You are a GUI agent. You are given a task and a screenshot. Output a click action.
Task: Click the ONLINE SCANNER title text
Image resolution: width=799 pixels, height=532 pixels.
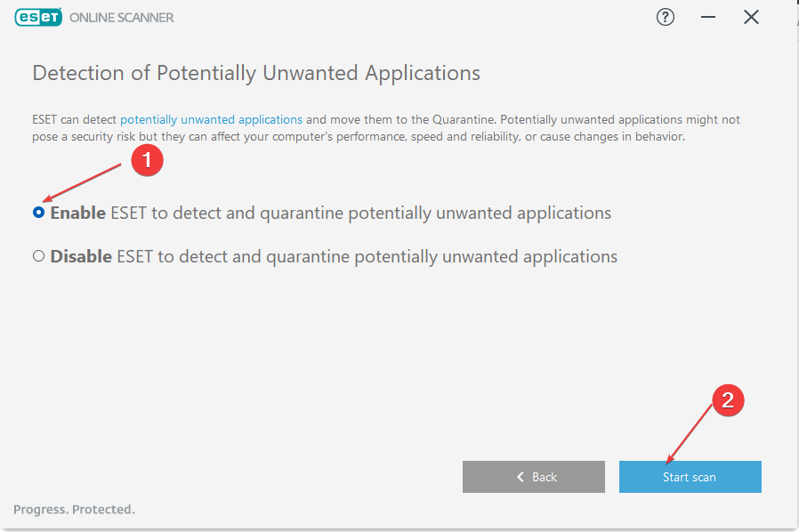122,17
